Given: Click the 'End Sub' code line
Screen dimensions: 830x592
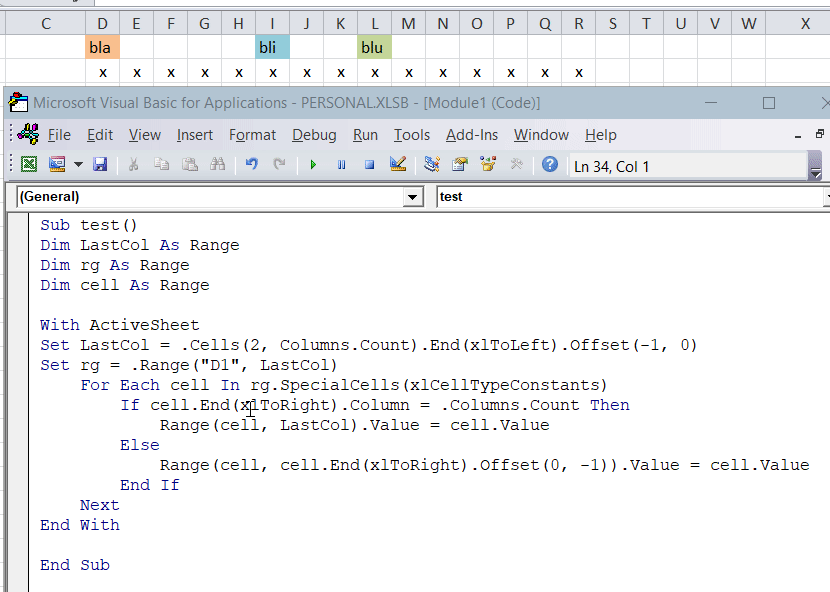Looking at the screenshot, I should (x=75, y=565).
